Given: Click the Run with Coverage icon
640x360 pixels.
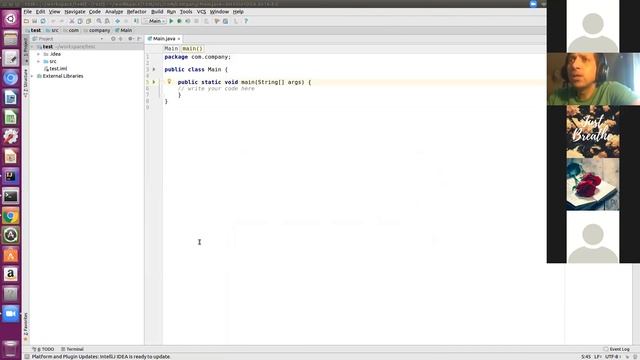Looking at the screenshot, I should (x=188, y=21).
